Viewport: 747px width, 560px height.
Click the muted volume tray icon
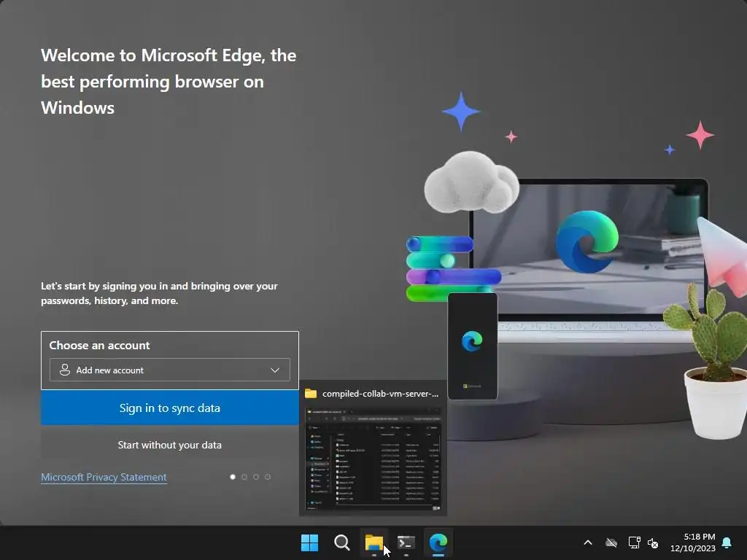pos(653,542)
